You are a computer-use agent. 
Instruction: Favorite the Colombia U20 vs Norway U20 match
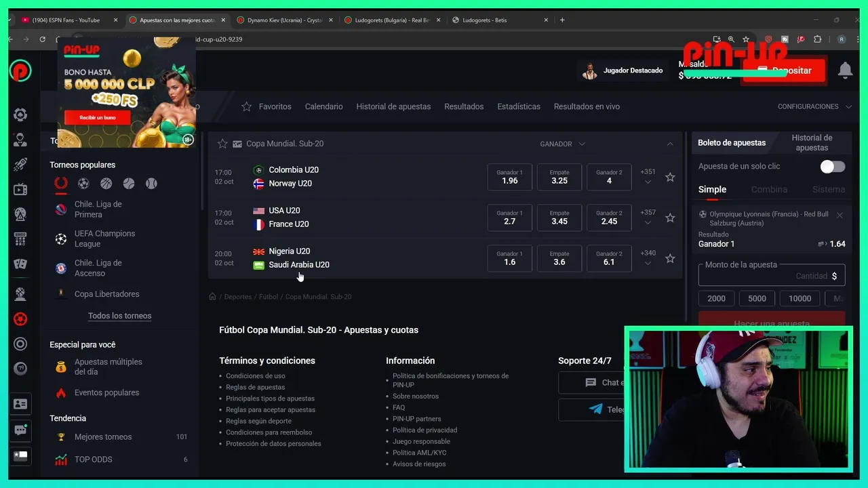670,177
